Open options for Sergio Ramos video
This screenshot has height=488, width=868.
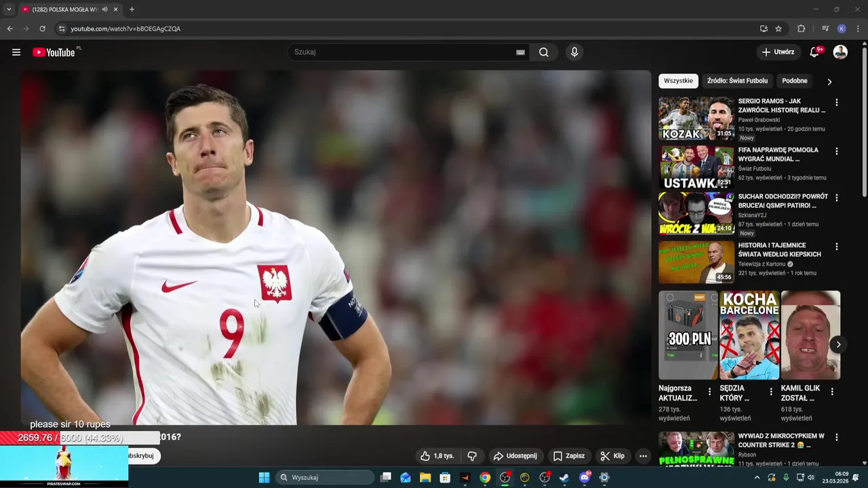[x=836, y=102]
